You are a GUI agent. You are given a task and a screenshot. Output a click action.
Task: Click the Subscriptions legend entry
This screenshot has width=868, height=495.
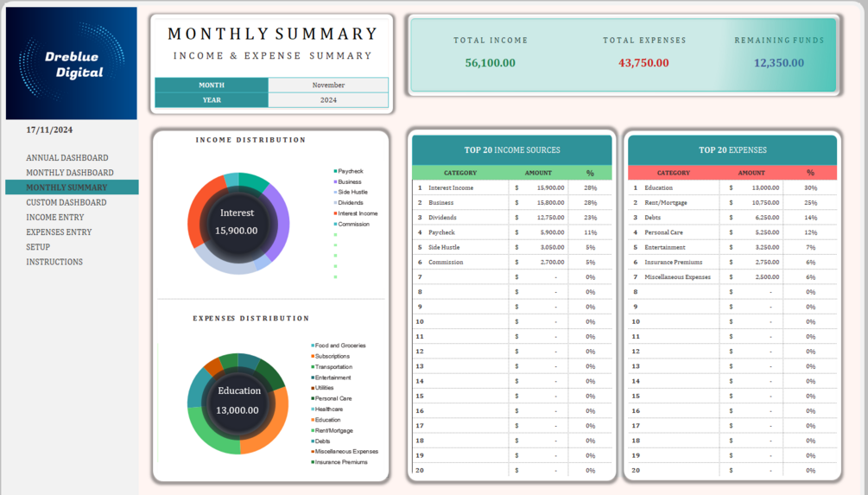[331, 356]
